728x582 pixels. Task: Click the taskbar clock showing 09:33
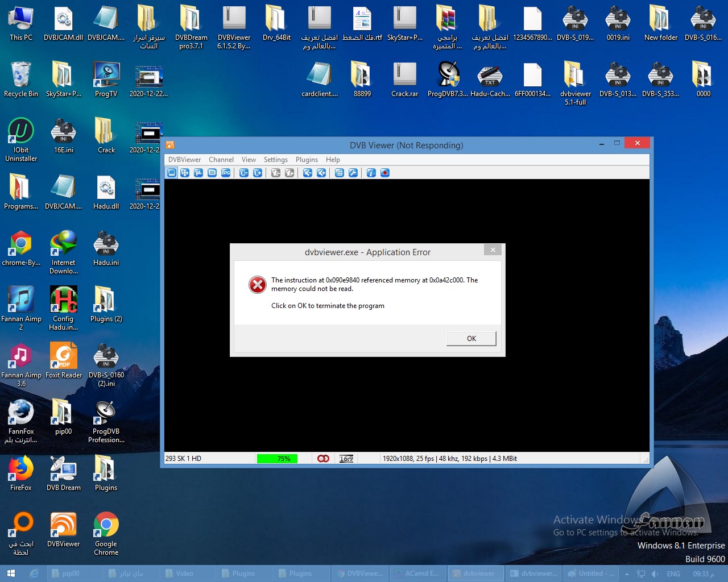click(x=703, y=574)
